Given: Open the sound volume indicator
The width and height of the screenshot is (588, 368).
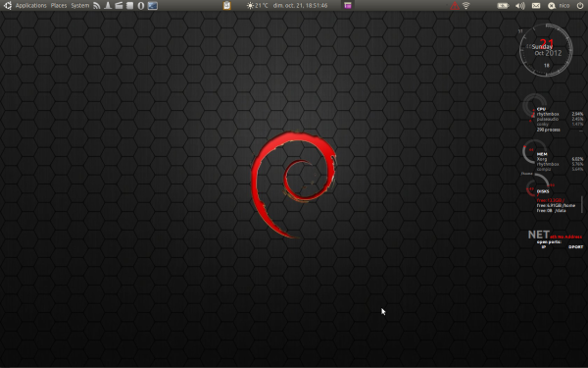Looking at the screenshot, I should tap(520, 5).
